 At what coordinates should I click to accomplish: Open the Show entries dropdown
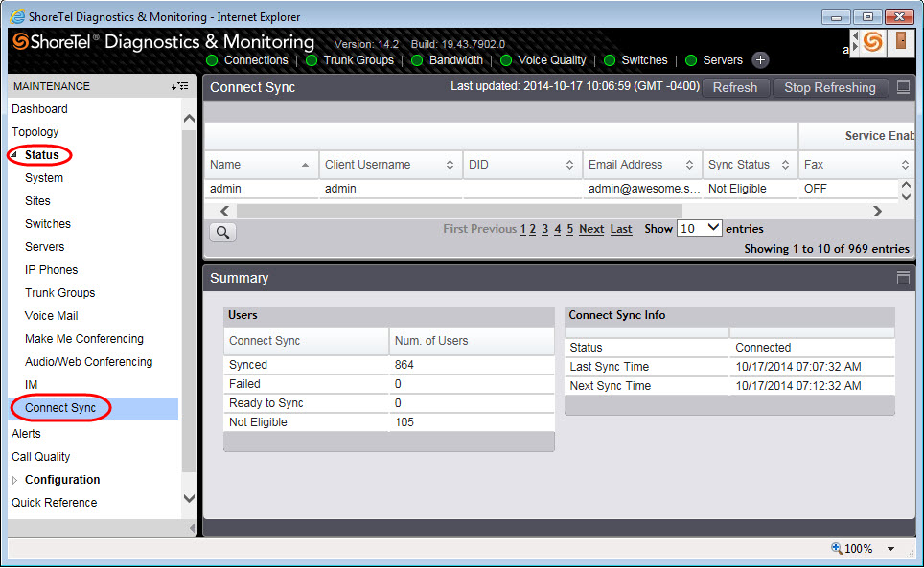(699, 228)
